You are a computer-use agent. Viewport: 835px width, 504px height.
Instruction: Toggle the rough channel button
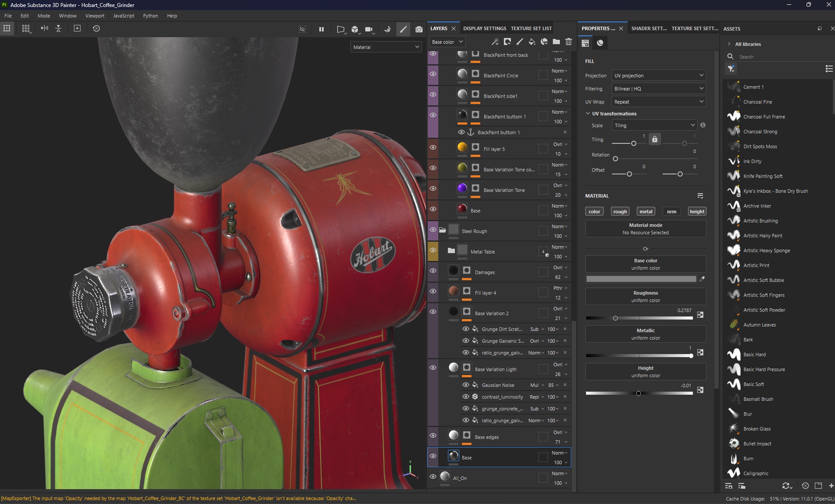[620, 212]
